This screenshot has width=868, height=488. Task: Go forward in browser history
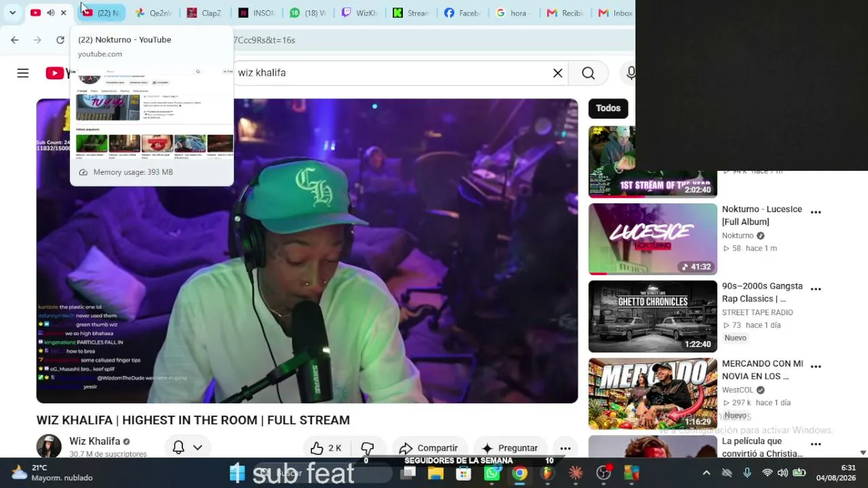pos(37,40)
